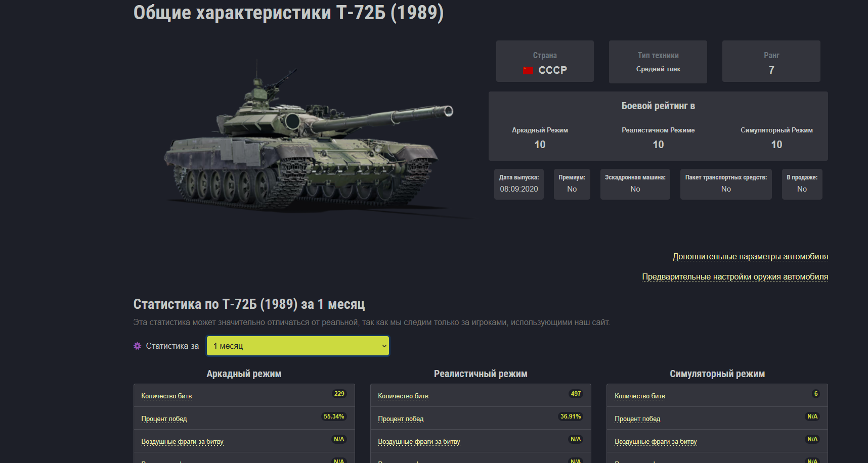Click the Количество битв label under Симуляторный режим
Viewport: 868px width, 463px height.
coord(640,396)
